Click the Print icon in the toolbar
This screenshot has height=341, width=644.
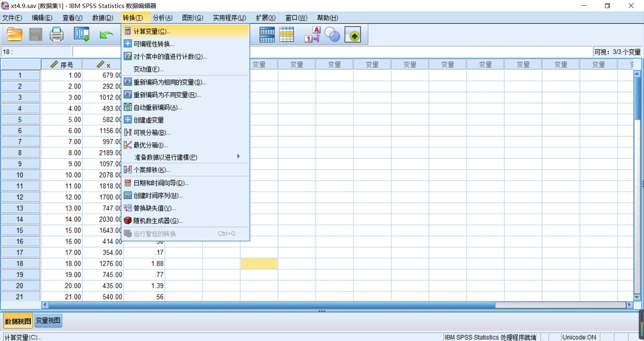(x=56, y=35)
